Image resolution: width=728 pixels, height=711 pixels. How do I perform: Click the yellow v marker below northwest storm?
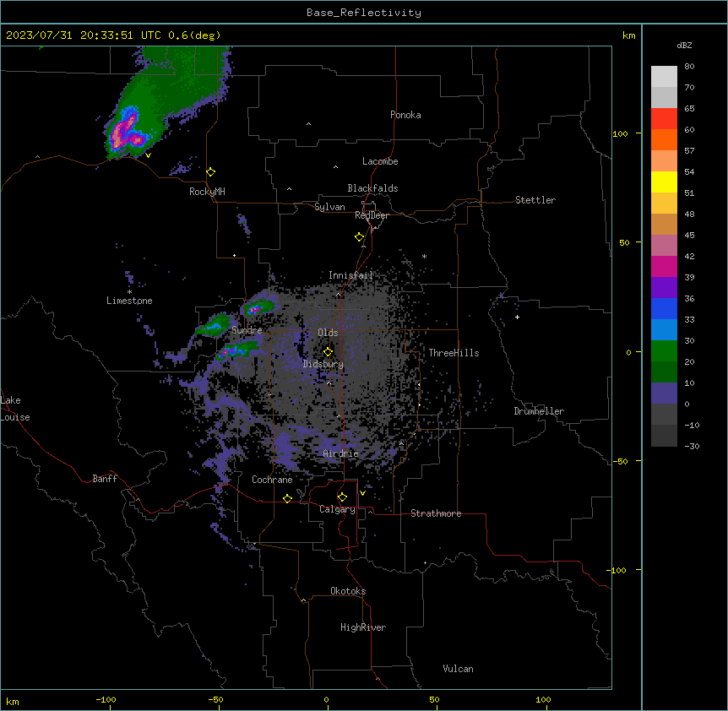tap(148, 155)
